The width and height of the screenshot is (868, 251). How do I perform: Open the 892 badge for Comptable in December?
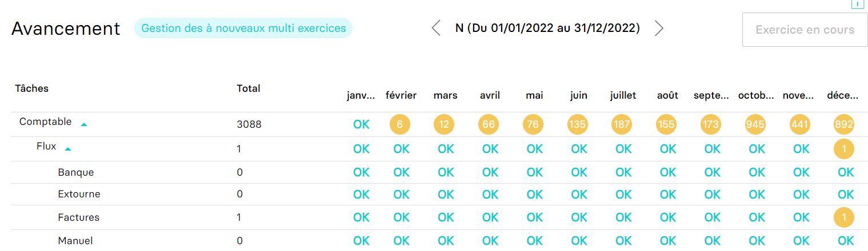[x=844, y=124]
